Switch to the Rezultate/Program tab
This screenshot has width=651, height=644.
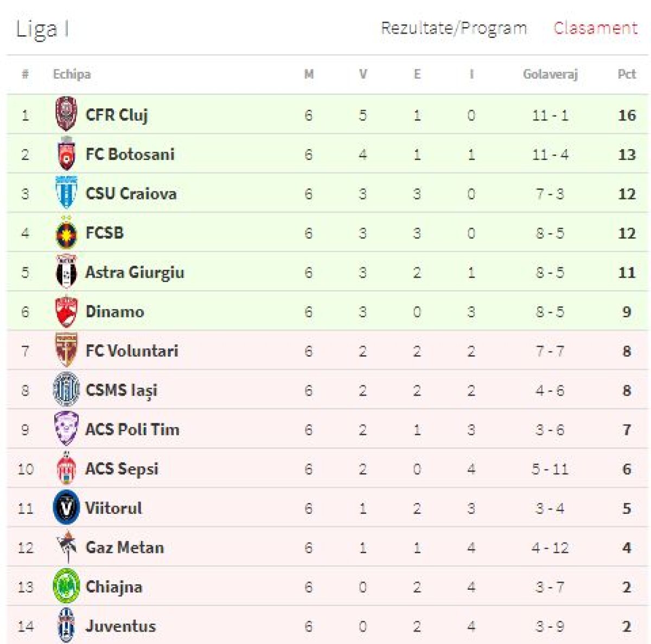click(x=454, y=28)
